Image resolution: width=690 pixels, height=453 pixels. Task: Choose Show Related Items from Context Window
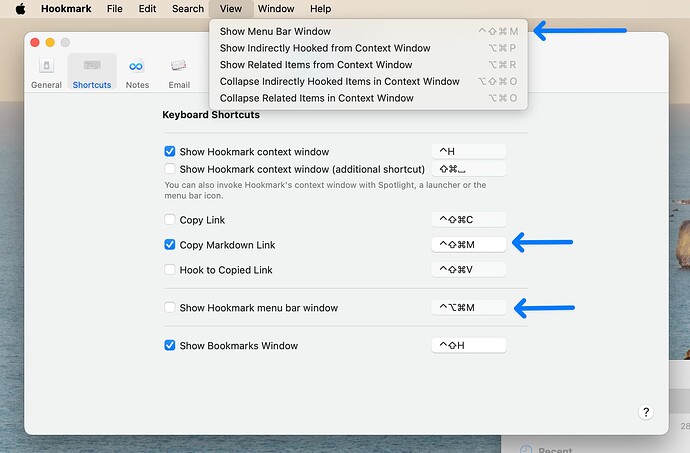368,65
